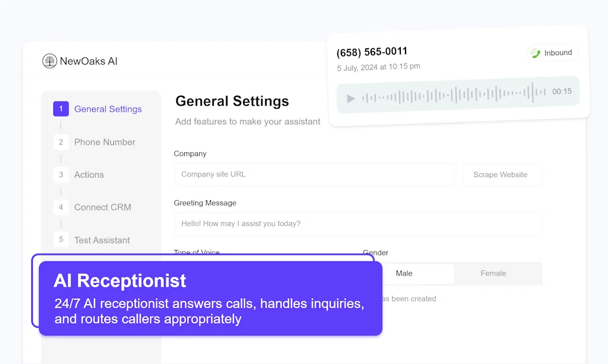Click the step 3 badge beside Actions
608x364 pixels.
coord(61,175)
